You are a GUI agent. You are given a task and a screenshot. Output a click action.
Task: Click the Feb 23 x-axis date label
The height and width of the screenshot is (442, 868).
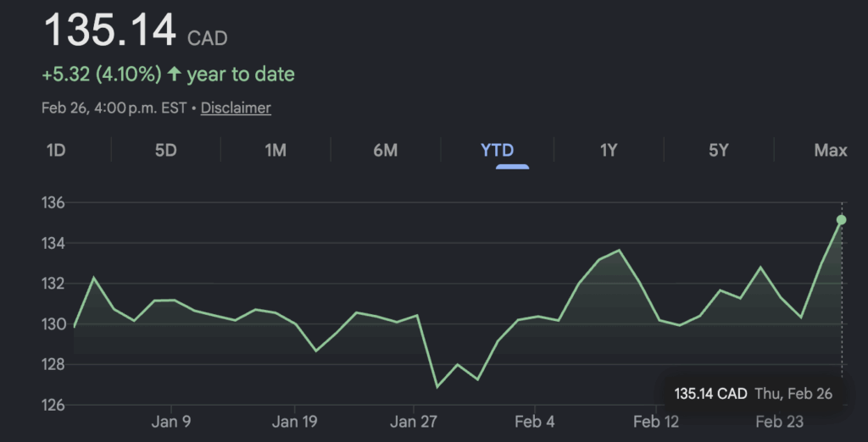click(779, 422)
